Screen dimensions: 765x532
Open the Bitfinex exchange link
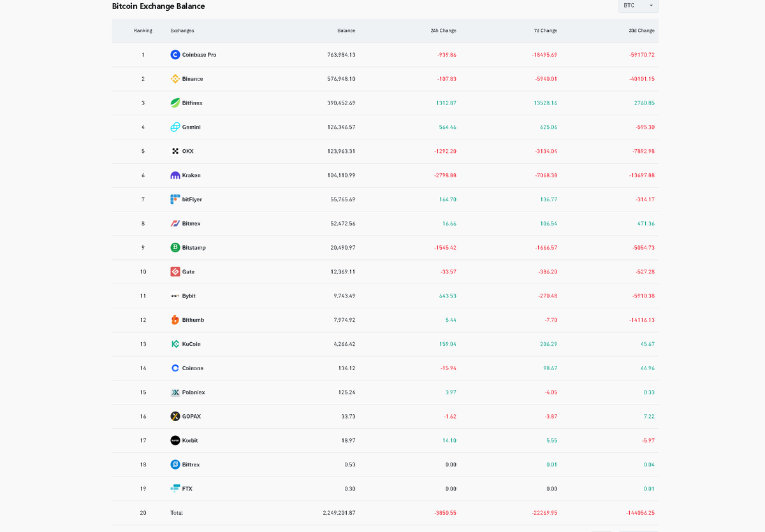click(193, 103)
